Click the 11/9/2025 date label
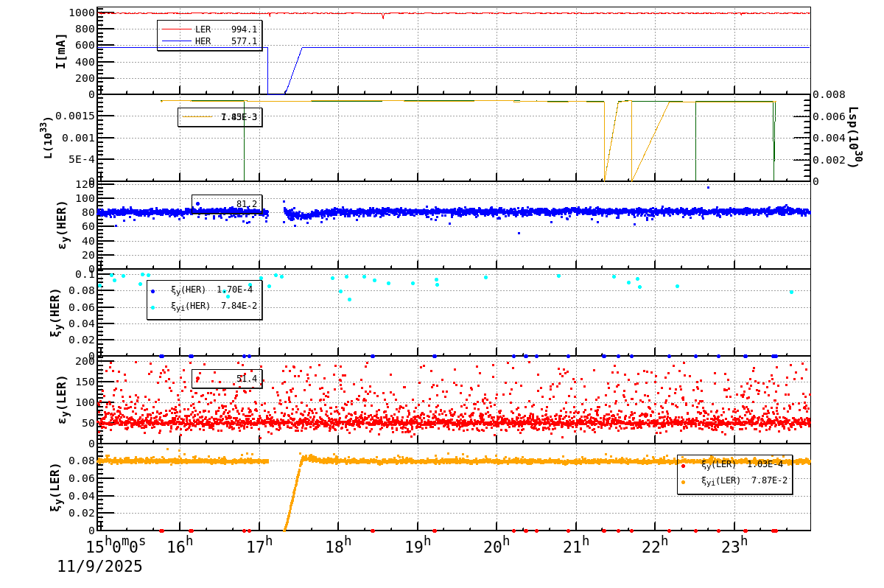884x588 pixels. tap(100, 567)
